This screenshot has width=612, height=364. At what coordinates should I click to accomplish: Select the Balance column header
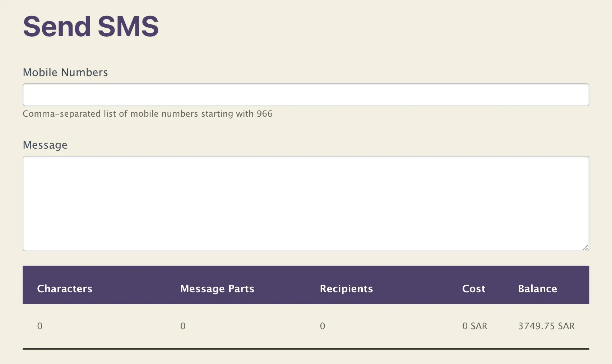pyautogui.click(x=538, y=289)
